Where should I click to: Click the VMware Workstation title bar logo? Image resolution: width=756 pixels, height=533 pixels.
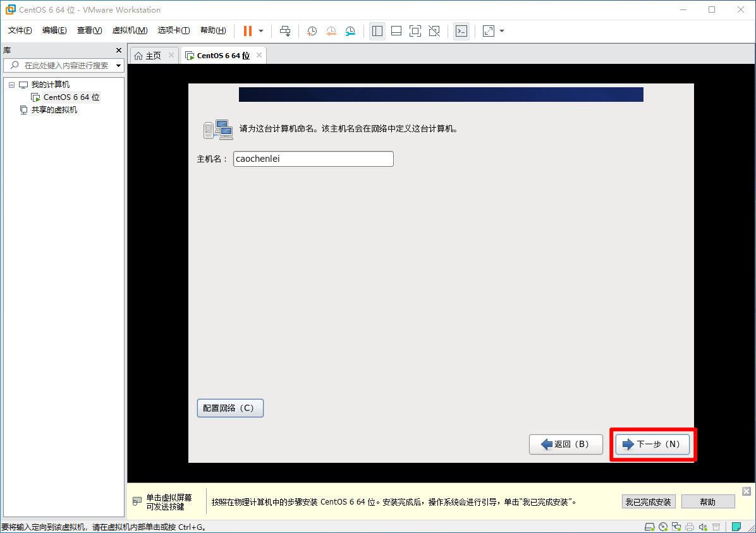point(10,9)
